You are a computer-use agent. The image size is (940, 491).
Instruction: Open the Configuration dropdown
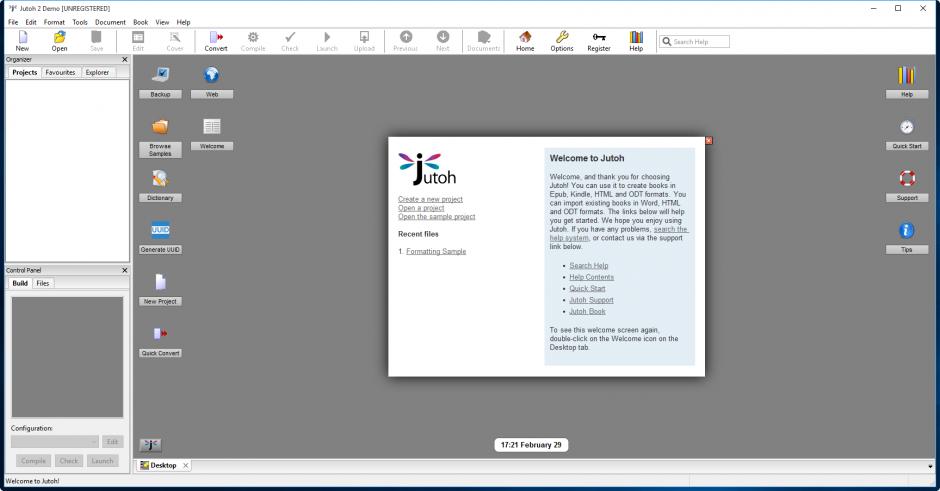55,442
